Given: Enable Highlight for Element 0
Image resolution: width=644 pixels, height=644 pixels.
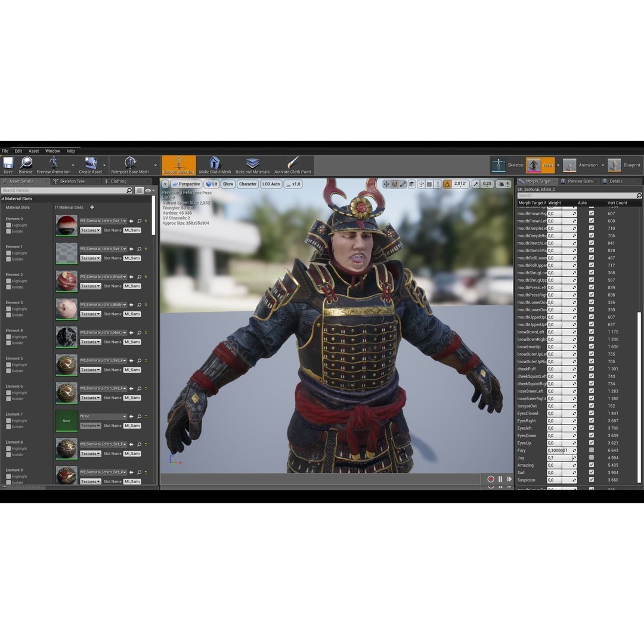Looking at the screenshot, I should [x=8, y=225].
